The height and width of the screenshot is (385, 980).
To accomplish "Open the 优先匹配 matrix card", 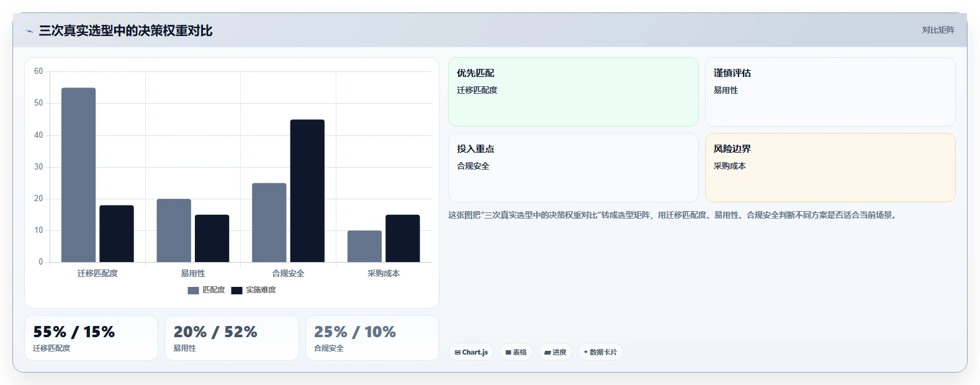I will [573, 92].
